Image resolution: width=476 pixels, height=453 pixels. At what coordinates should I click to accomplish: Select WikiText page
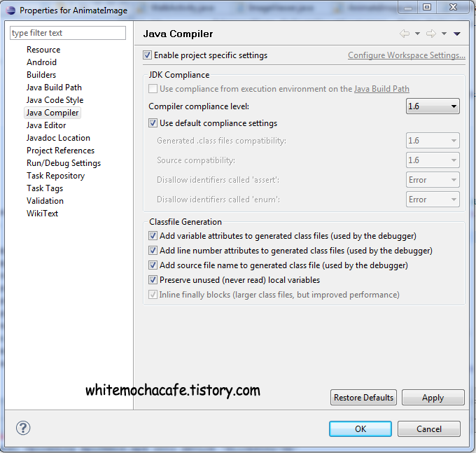pyautogui.click(x=42, y=214)
